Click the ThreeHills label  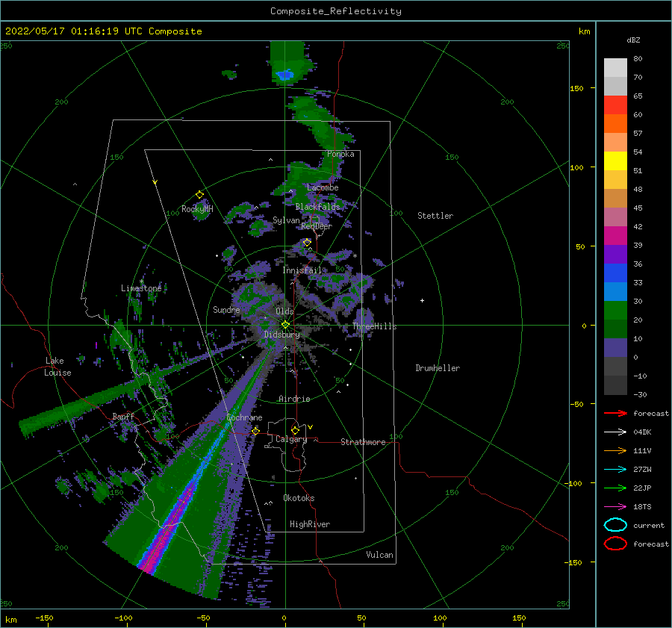coord(374,326)
